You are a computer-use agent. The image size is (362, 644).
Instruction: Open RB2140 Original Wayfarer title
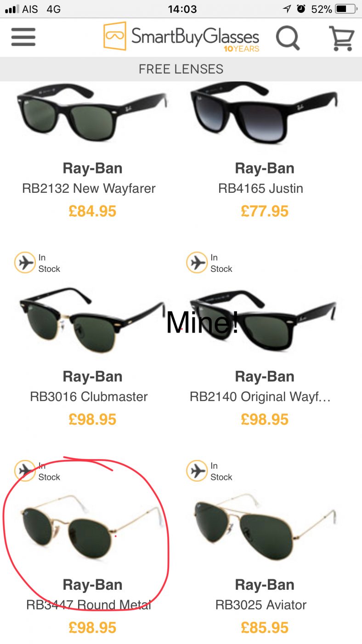pos(260,397)
